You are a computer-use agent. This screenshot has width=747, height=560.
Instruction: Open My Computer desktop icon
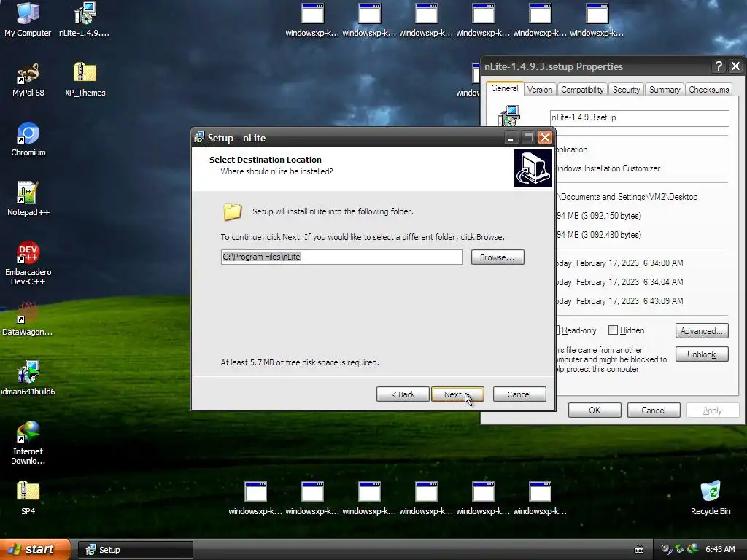pos(28,20)
